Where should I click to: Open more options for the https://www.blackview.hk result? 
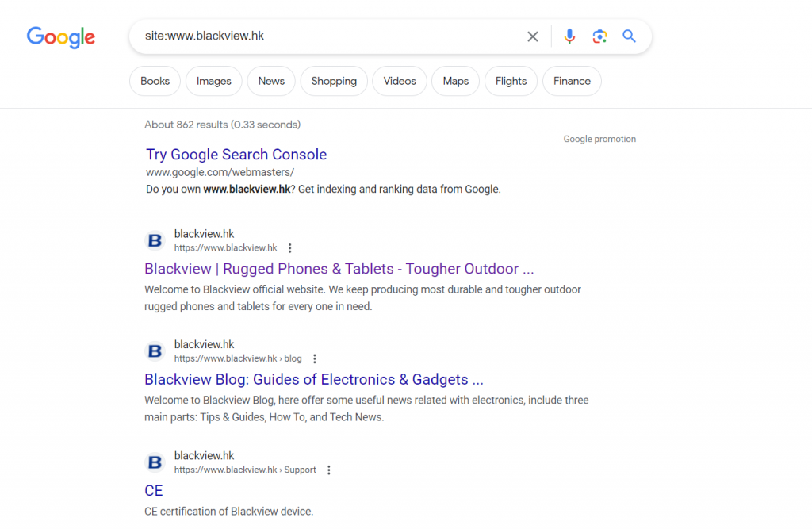click(290, 248)
